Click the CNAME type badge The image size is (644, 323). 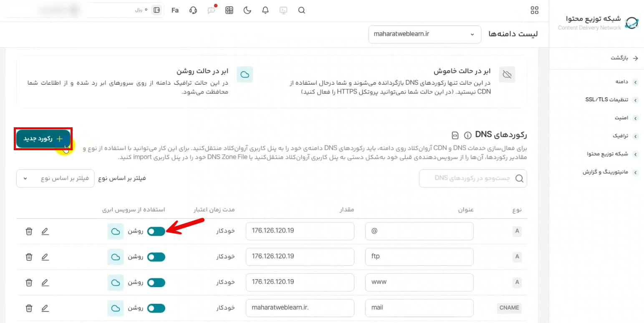point(510,308)
